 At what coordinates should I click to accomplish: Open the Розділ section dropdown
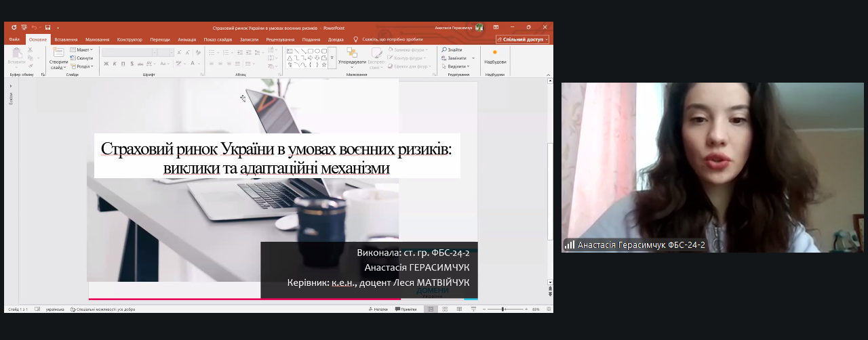(x=82, y=66)
